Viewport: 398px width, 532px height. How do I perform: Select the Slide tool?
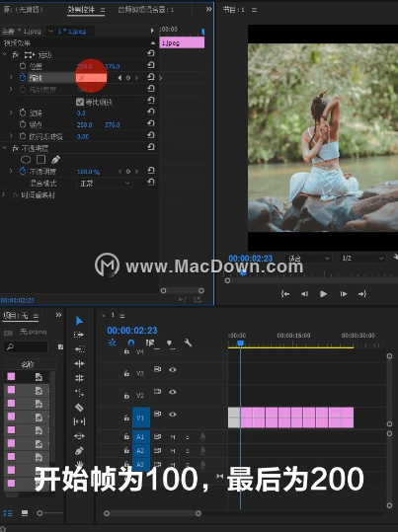79,436
